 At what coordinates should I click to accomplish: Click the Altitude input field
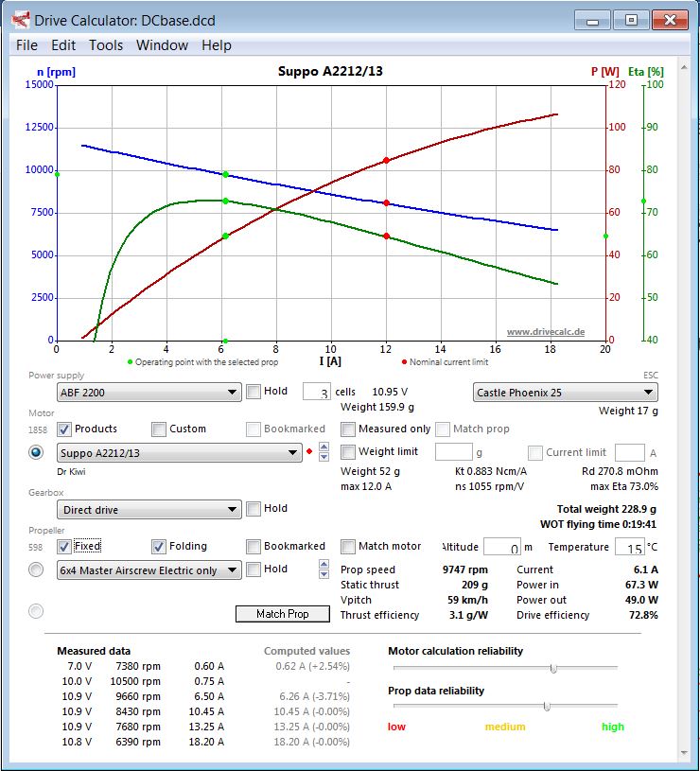tap(501, 547)
